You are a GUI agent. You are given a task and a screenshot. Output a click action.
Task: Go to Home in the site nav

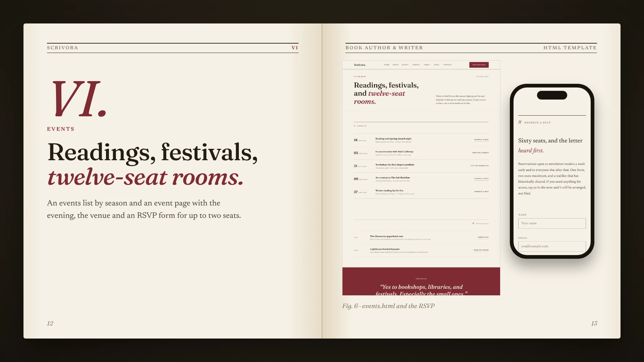387,65
